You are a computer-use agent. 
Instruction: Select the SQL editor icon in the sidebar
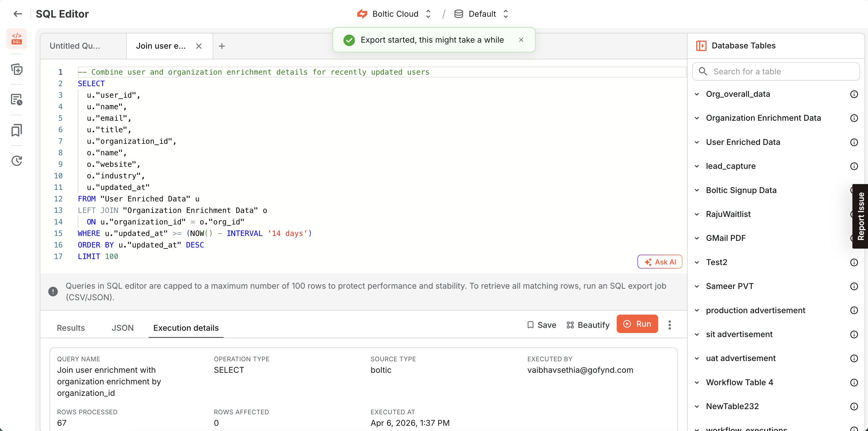pos(17,38)
